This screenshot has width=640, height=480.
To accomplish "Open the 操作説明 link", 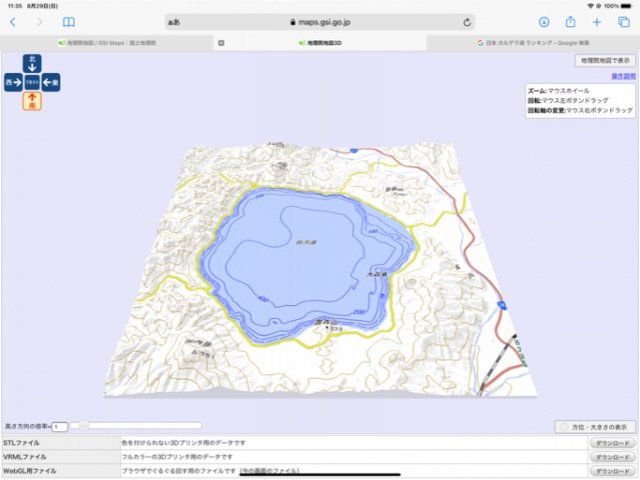I will [622, 76].
